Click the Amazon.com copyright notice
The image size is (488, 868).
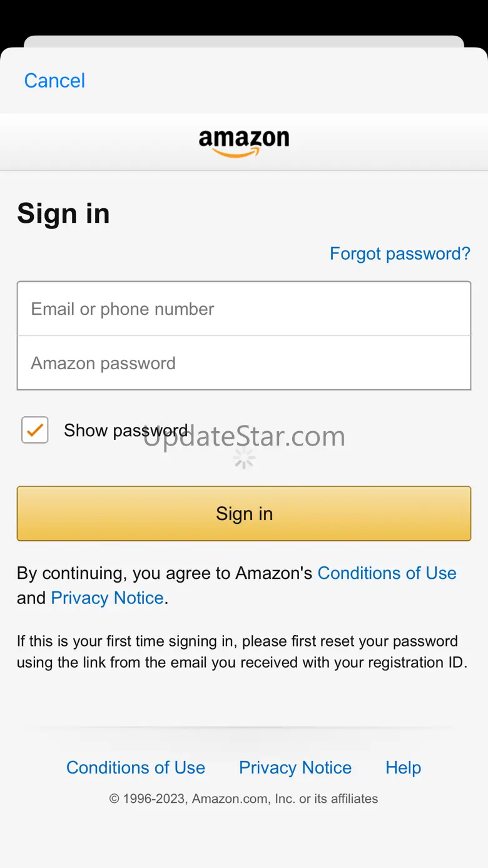pyautogui.click(x=243, y=799)
